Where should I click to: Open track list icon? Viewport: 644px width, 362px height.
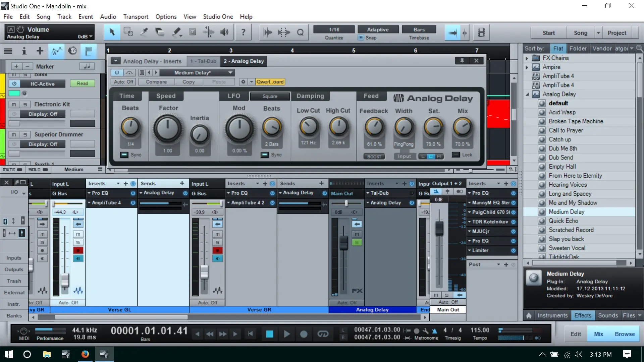click(x=8, y=51)
